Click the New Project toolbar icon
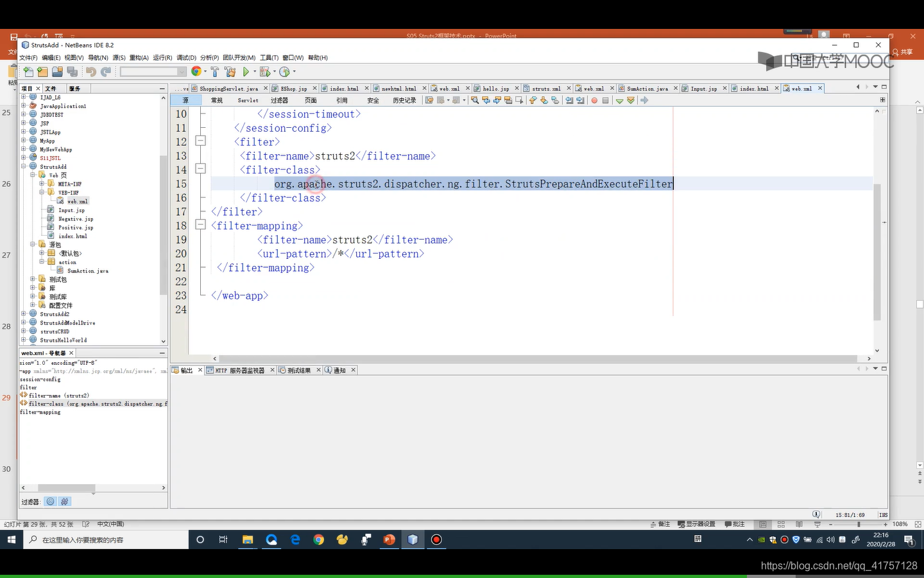924x578 pixels. [42, 72]
